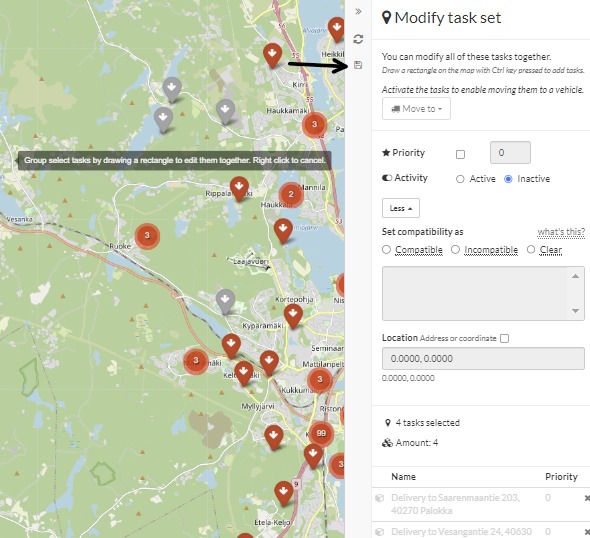Click the red task pin near Kortepohja
Screen dimensions: 590x538
(x=293, y=315)
